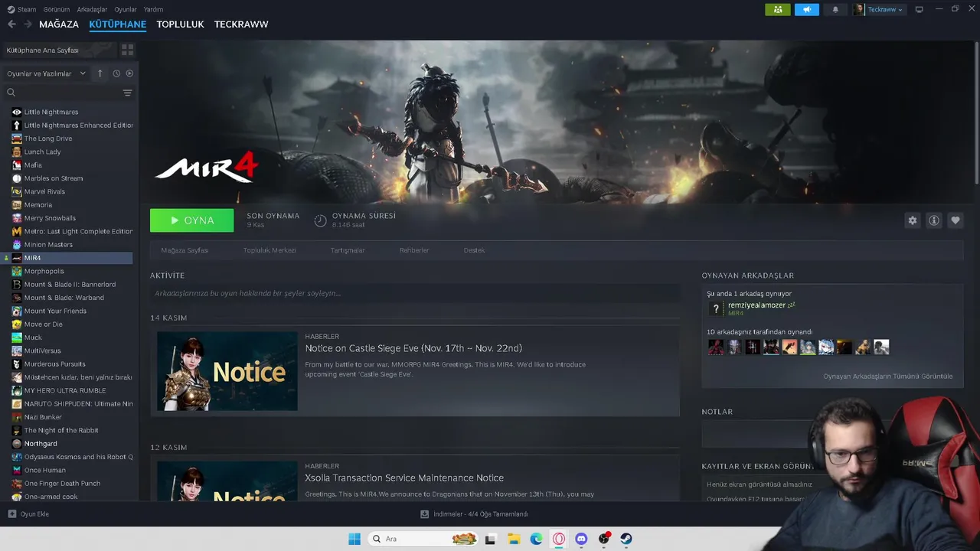Open the 'Destek' link
Viewport: 980px width, 551px height.
click(474, 250)
